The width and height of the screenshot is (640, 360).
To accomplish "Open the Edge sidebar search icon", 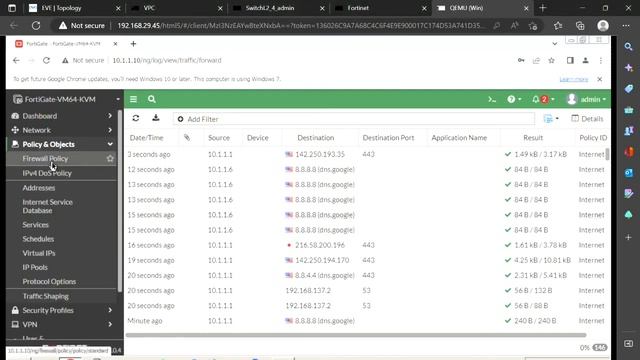I will (x=629, y=47).
